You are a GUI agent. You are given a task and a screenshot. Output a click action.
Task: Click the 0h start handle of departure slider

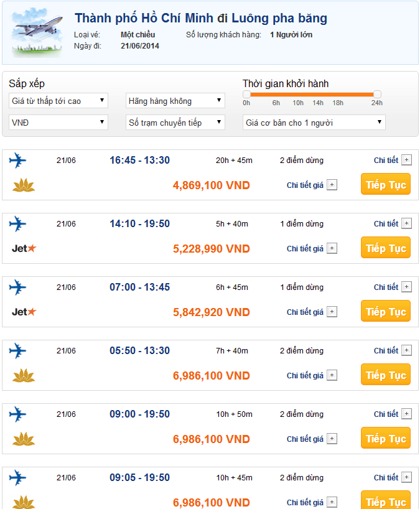246,95
